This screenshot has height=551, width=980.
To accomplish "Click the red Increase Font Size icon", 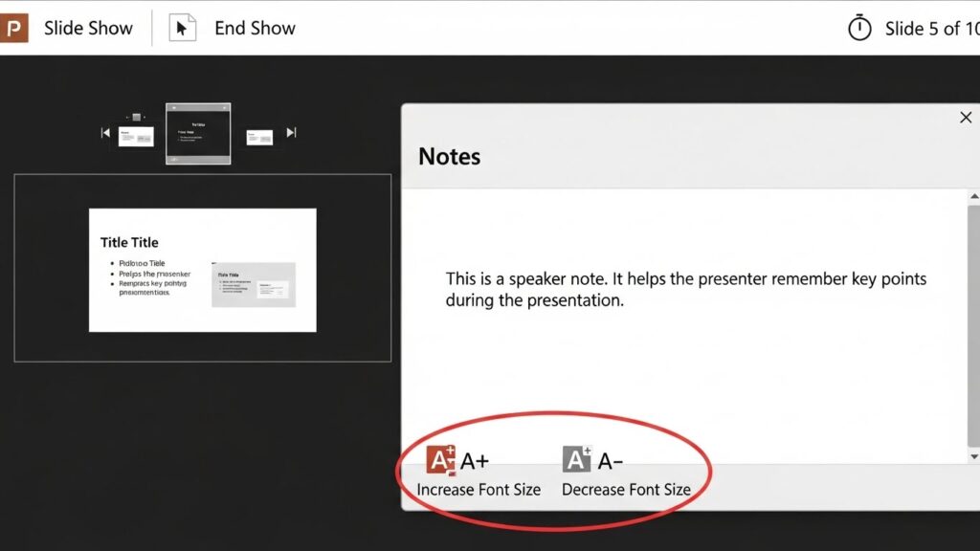I will point(441,460).
